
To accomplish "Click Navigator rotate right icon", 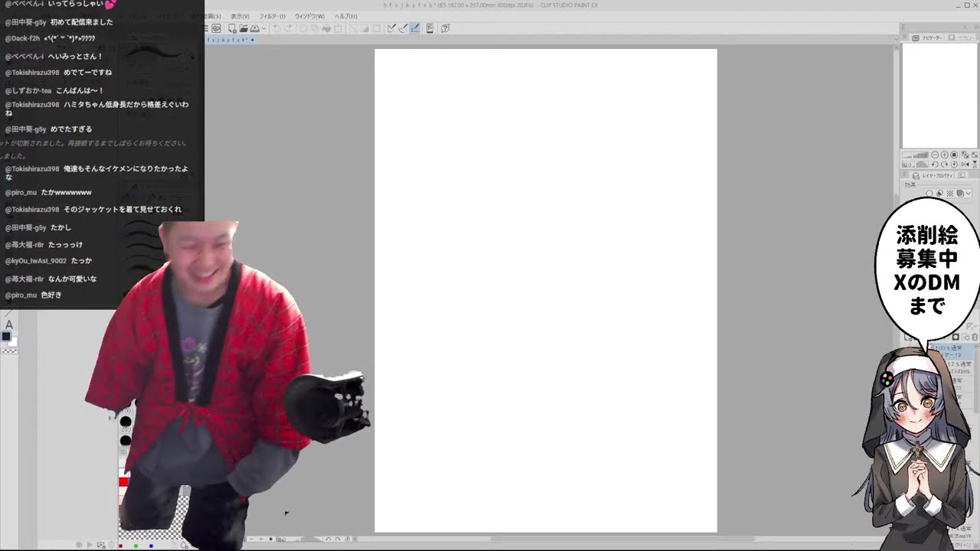I will click(944, 165).
